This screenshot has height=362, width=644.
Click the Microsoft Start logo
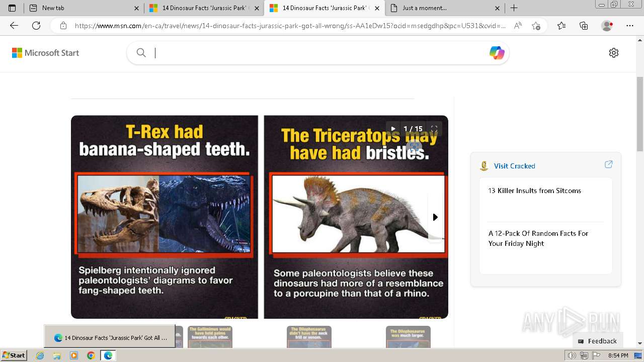[46, 53]
